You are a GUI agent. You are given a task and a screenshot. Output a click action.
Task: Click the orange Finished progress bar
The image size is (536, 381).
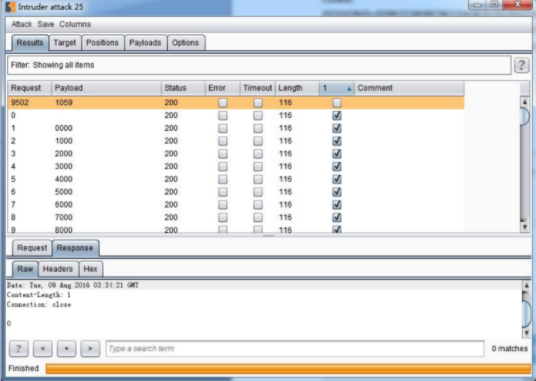tap(288, 369)
